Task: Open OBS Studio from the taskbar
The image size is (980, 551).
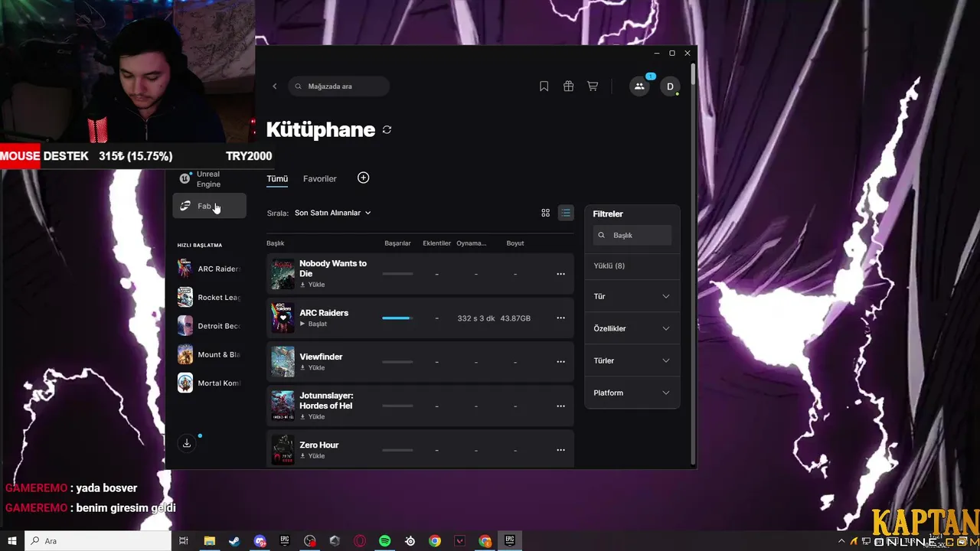Action: pos(309,541)
